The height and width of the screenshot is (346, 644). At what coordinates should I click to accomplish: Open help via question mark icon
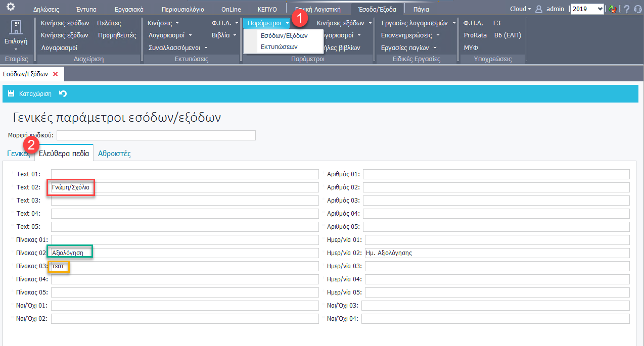click(x=627, y=9)
